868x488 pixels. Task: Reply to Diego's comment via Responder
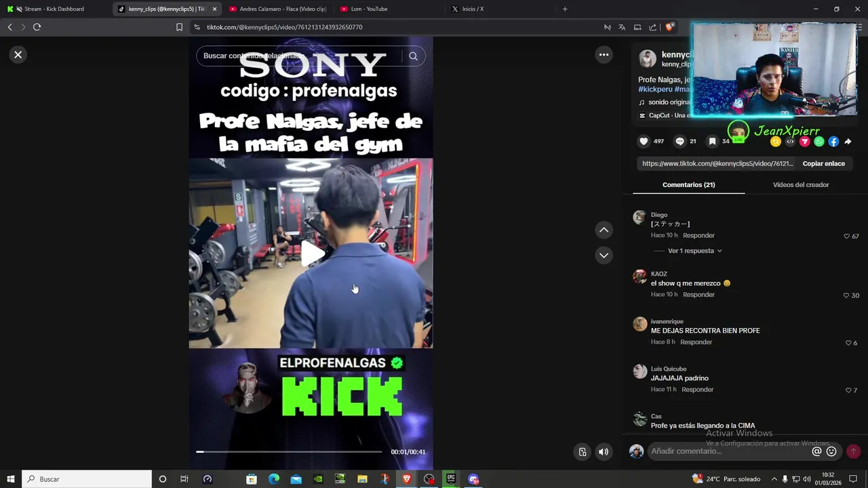(x=698, y=235)
